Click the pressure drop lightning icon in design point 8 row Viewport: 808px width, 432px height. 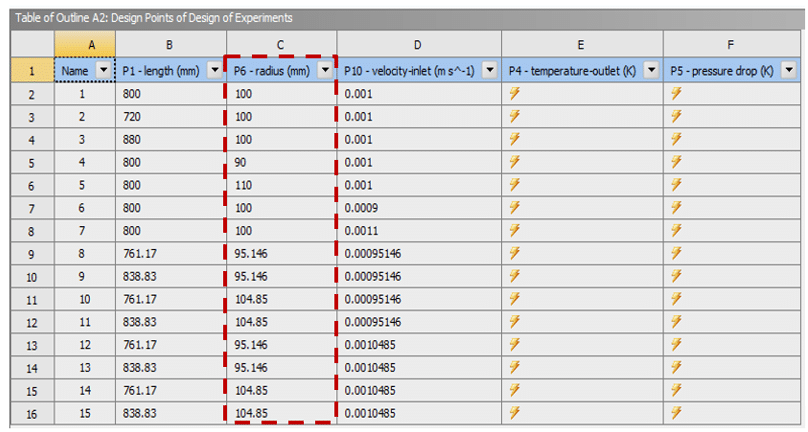676,253
